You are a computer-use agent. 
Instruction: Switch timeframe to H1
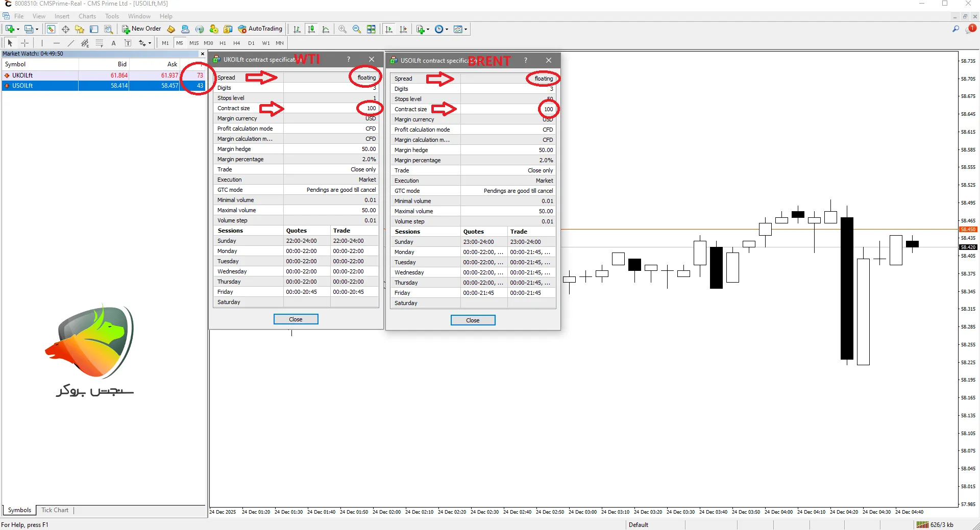pos(223,43)
